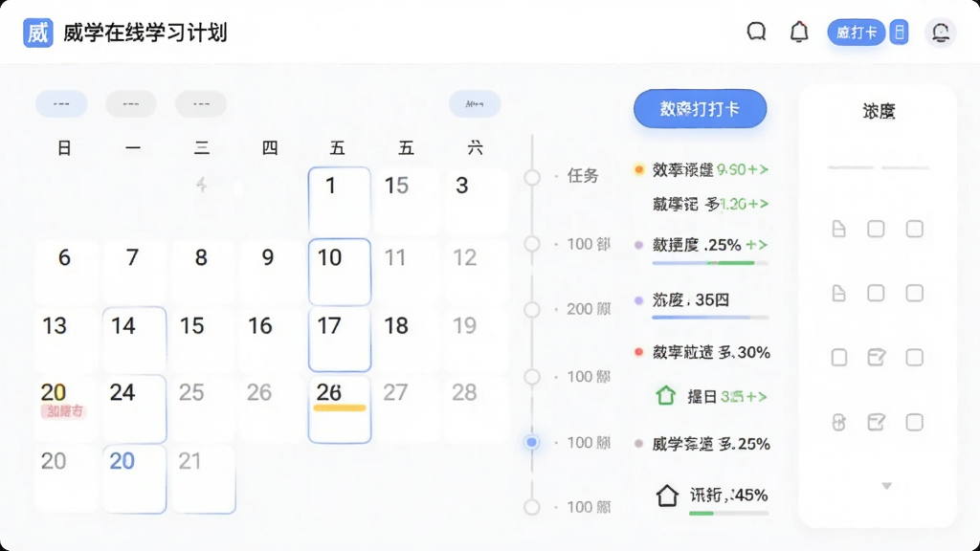
Task: Select calendar date 18
Action: pos(406,340)
